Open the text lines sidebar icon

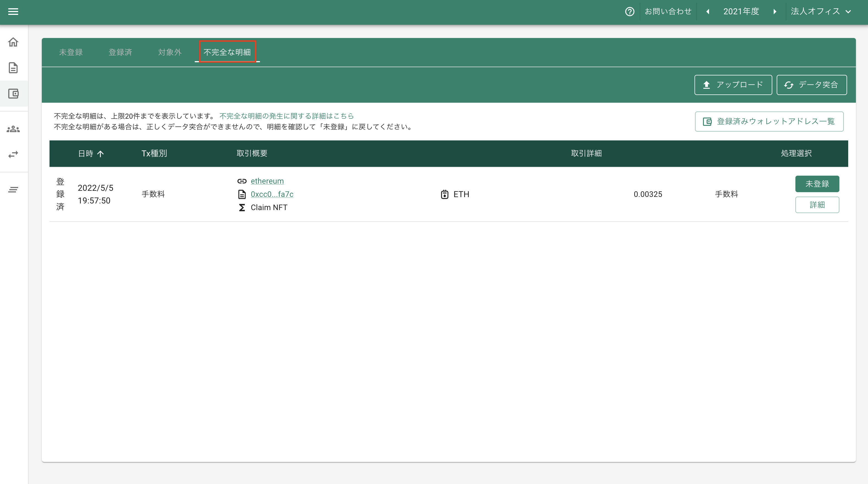13,190
